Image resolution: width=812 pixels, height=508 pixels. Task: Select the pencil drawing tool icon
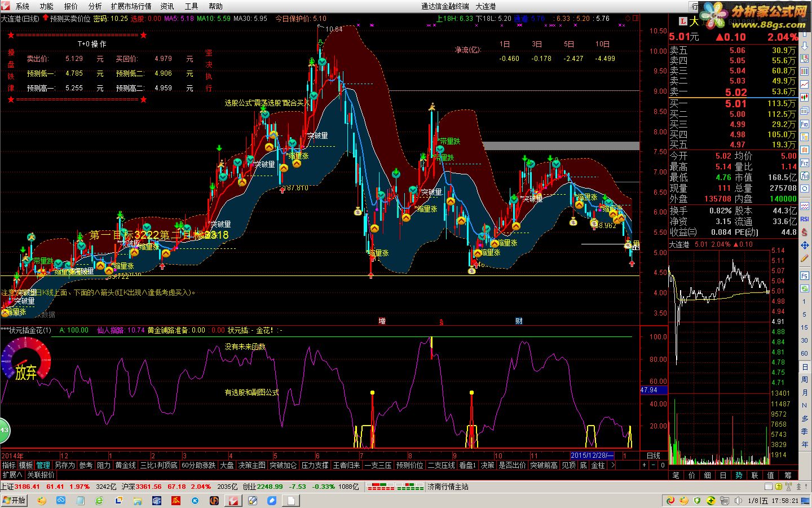[805, 257]
